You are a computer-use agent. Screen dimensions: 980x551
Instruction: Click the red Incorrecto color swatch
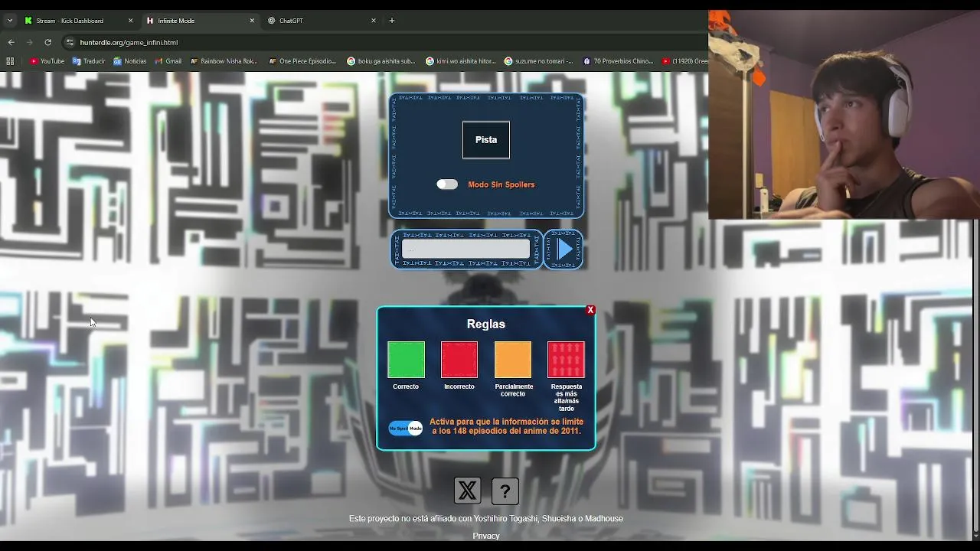[x=459, y=360]
